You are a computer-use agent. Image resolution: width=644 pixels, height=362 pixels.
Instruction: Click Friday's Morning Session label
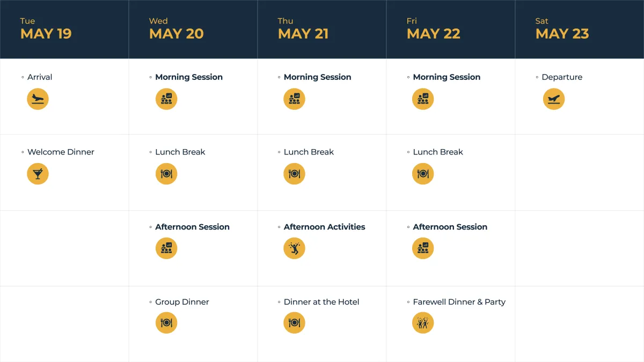[x=447, y=77]
